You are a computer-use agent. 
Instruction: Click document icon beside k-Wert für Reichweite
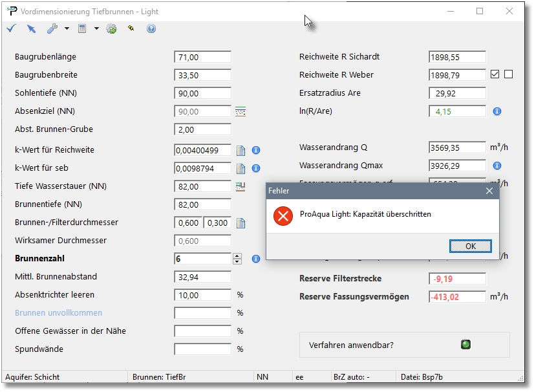241,150
